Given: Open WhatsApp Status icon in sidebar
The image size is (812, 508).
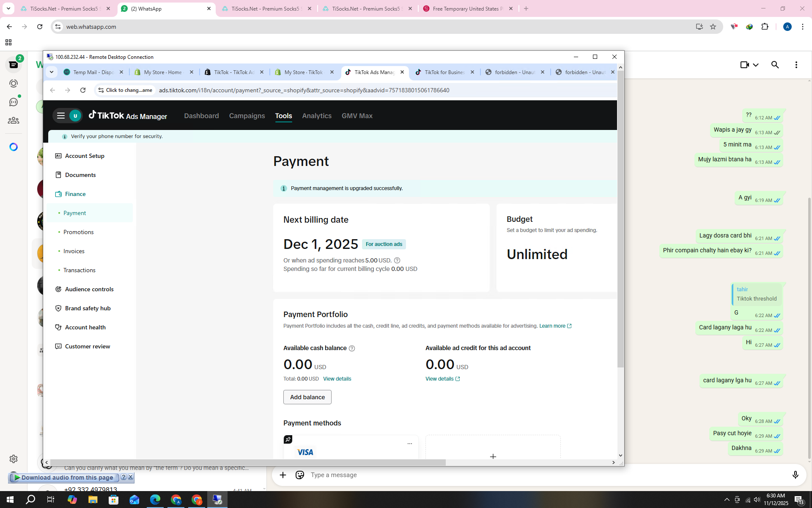Looking at the screenshot, I should click(14, 83).
